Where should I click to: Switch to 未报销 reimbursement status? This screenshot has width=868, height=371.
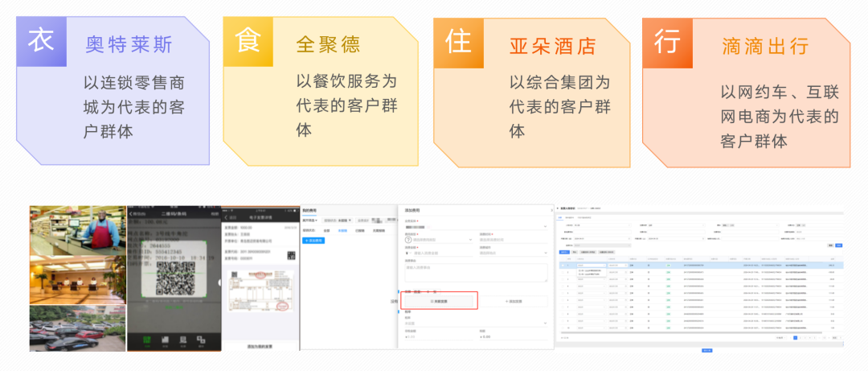(342, 230)
